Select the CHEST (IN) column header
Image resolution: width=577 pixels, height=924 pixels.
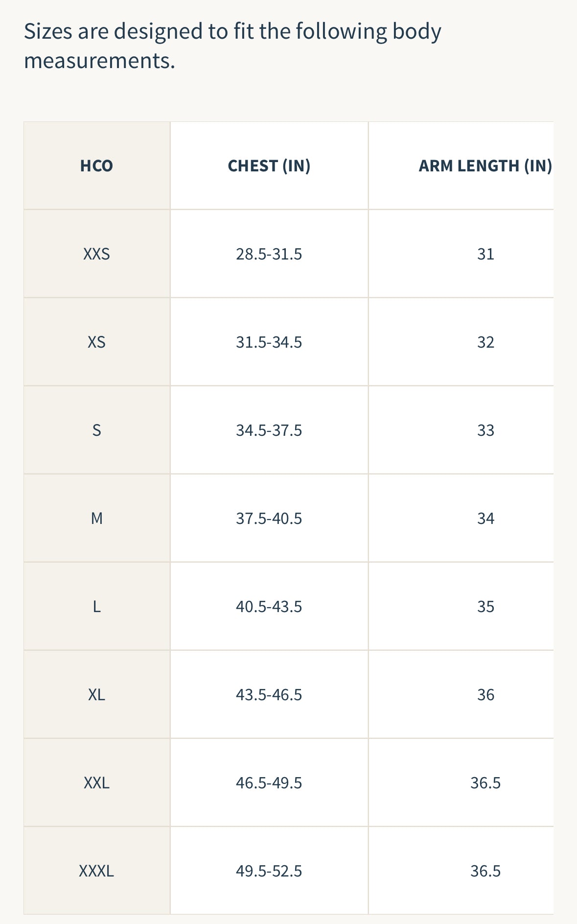[269, 166]
